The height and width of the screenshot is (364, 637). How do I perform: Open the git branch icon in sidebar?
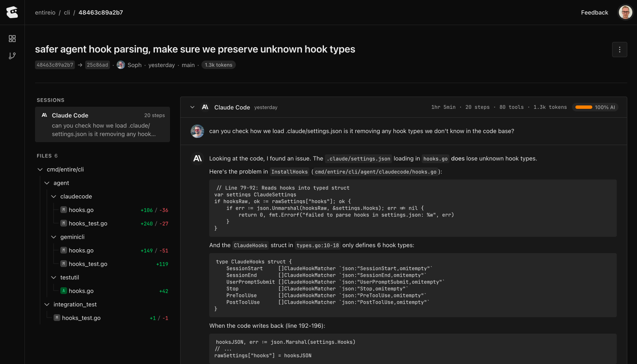coord(12,56)
